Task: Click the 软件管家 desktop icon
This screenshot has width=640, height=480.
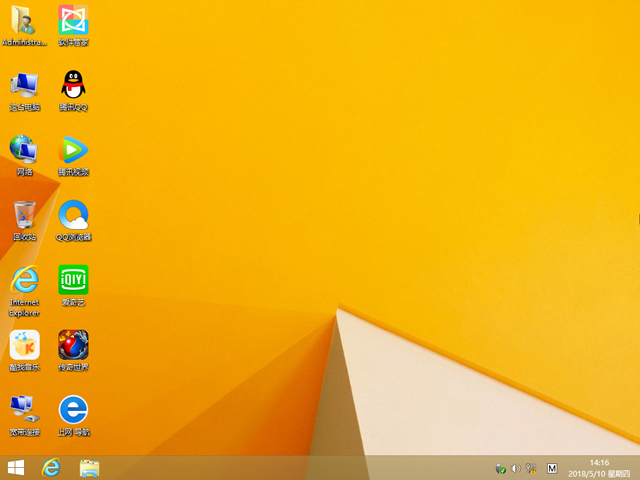Action: pyautogui.click(x=73, y=20)
